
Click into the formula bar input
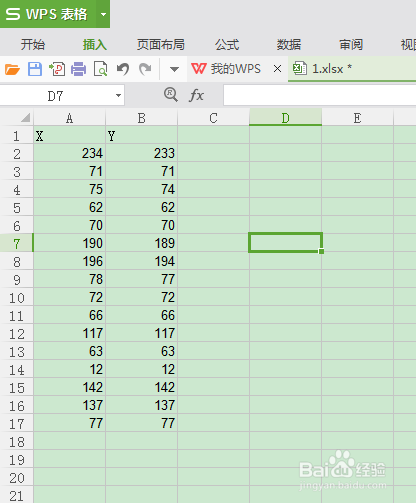pyautogui.click(x=320, y=95)
